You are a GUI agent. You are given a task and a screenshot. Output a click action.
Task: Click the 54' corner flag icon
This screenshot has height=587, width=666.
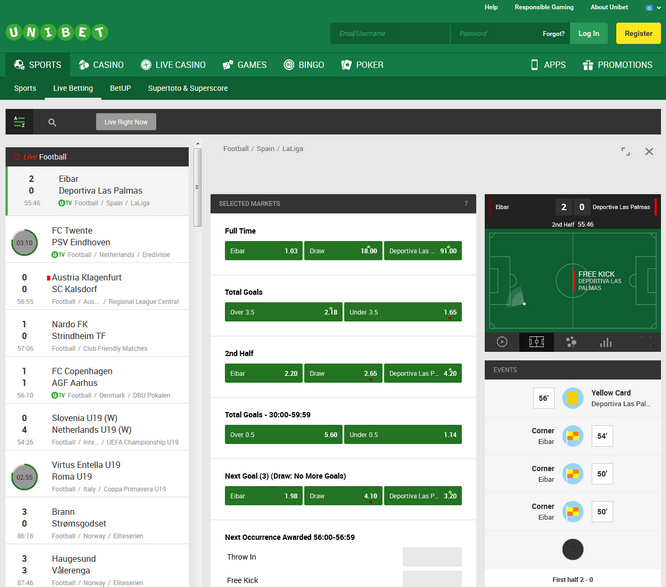573,436
